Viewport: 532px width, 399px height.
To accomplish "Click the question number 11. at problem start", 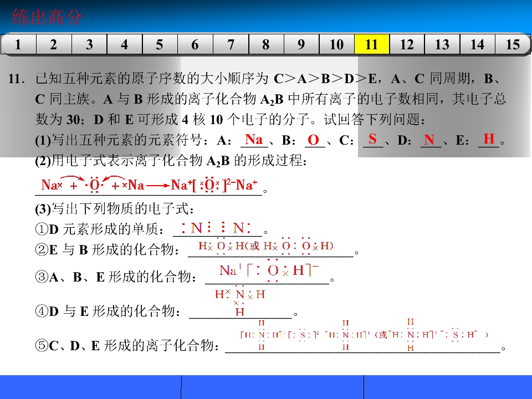I will (x=17, y=79).
